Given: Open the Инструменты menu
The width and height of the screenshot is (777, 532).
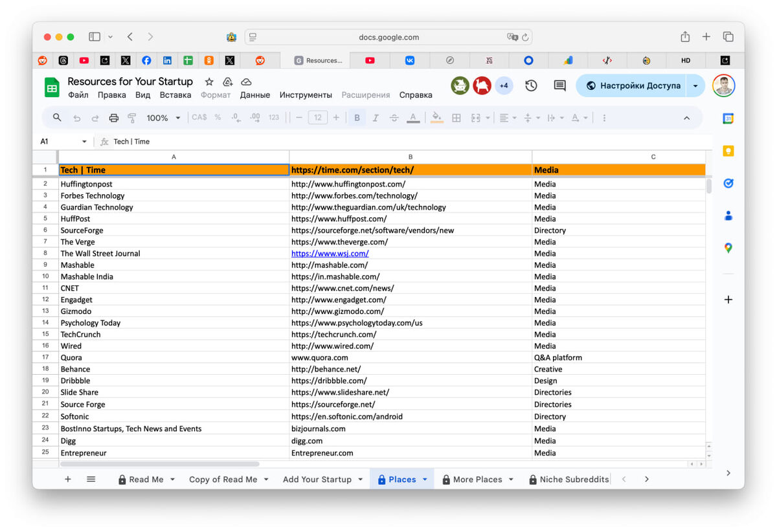Looking at the screenshot, I should 306,95.
